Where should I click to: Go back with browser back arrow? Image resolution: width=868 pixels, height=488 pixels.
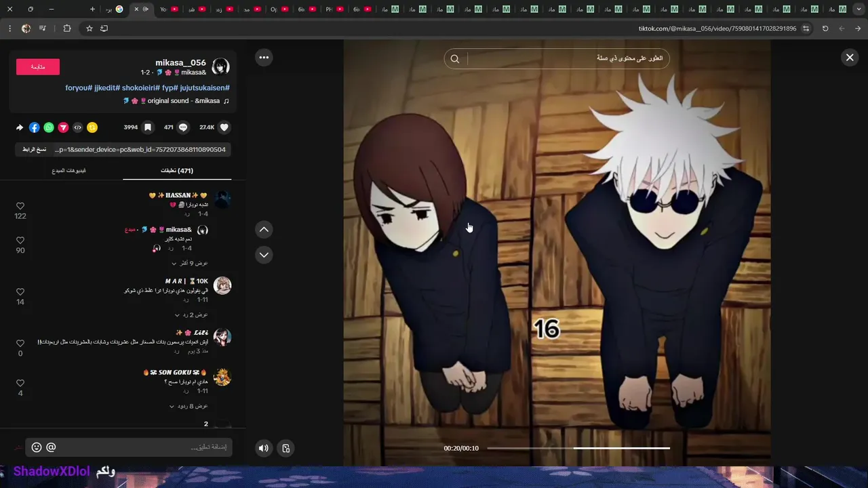coord(858,28)
